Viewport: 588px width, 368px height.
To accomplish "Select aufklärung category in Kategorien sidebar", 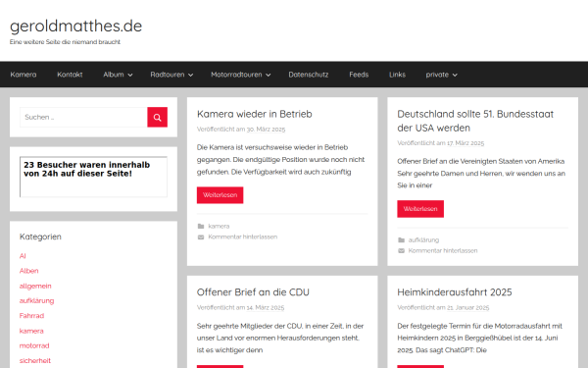I will 37,301.
